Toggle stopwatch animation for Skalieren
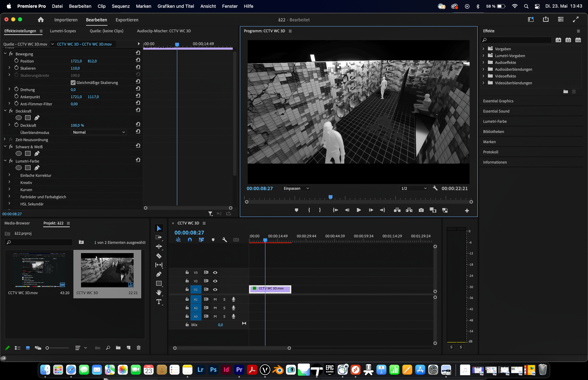588x380 pixels. [x=16, y=68]
